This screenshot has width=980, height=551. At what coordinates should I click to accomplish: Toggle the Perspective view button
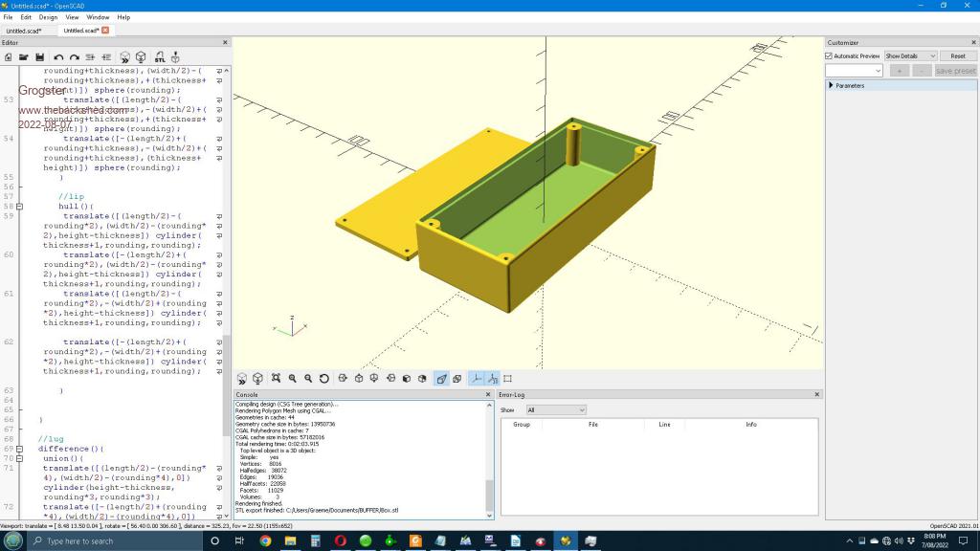(441, 379)
